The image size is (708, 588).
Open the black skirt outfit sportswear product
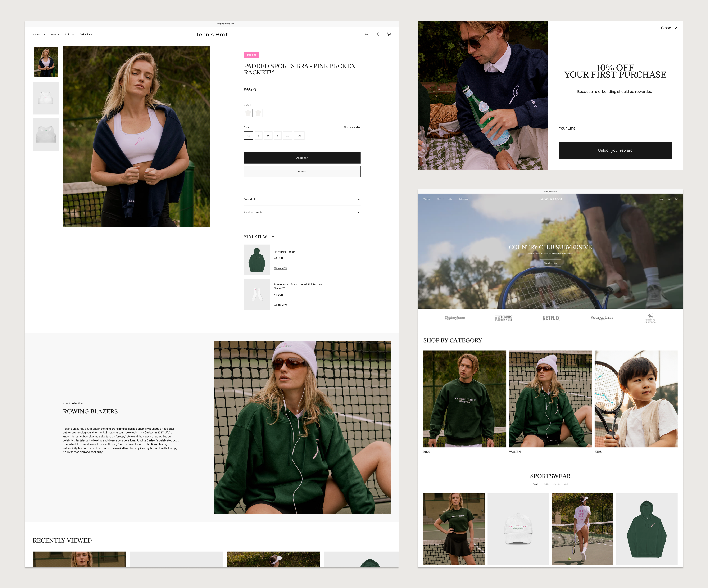click(454, 529)
